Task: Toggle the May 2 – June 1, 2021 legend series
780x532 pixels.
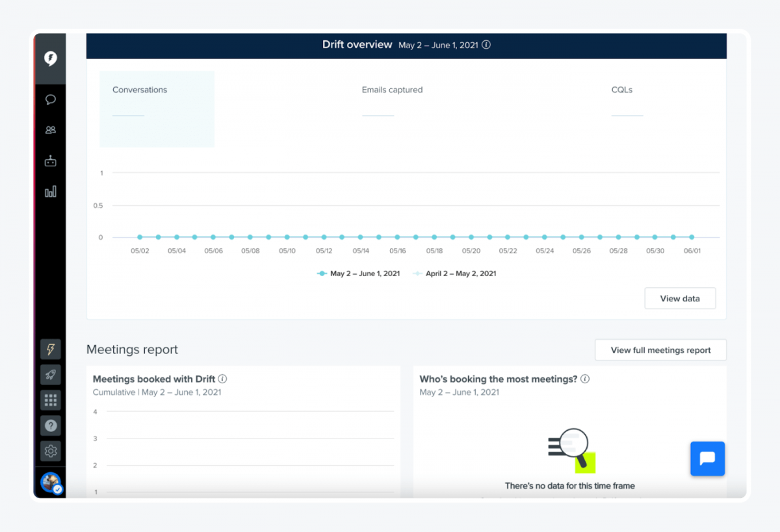Action: pyautogui.click(x=358, y=273)
